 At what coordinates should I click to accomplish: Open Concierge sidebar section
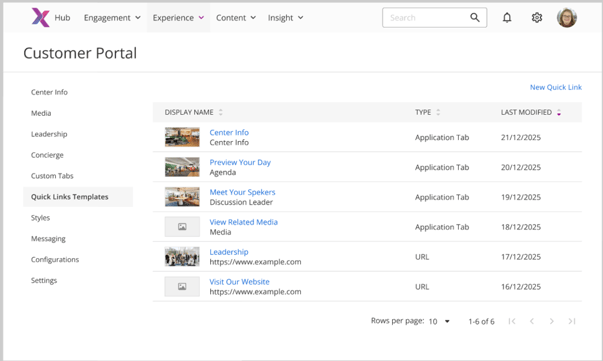pyautogui.click(x=47, y=155)
